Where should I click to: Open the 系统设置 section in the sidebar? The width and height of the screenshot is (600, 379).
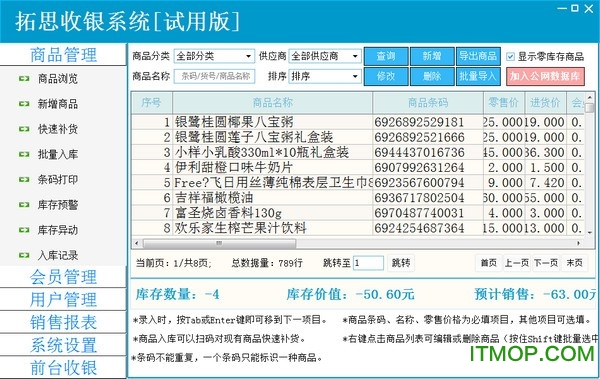point(63,345)
